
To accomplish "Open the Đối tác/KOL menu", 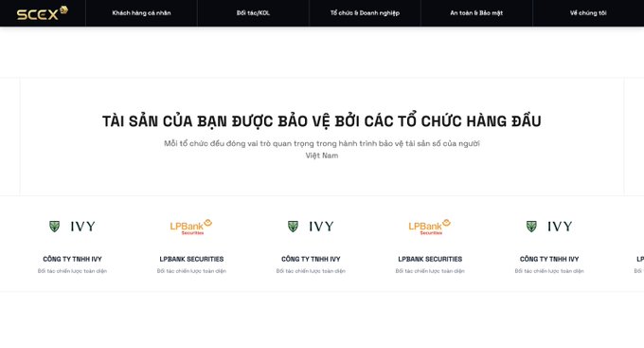I will coord(253,13).
